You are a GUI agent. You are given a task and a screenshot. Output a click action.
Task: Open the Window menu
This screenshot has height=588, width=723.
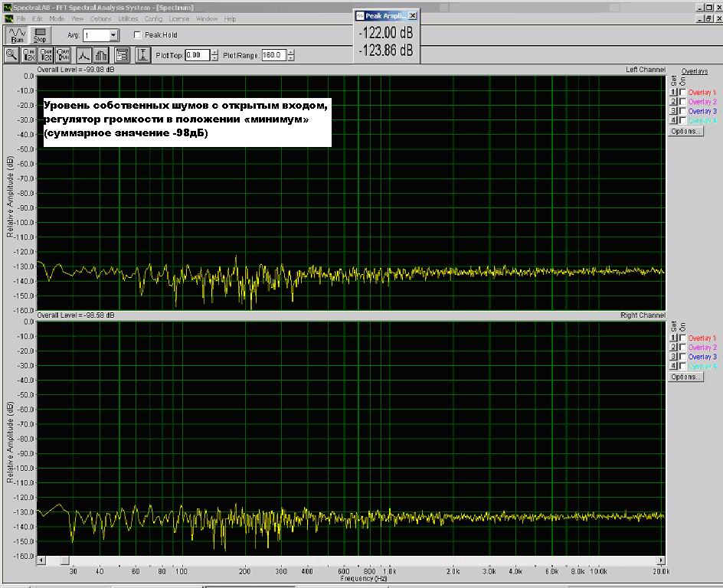207,19
